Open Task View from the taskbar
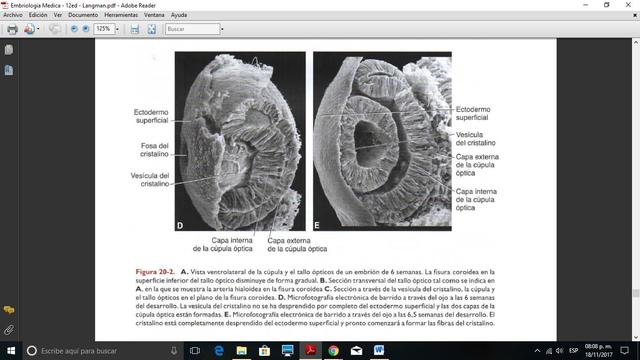This screenshot has width=640, height=360. pyautogui.click(x=195, y=351)
